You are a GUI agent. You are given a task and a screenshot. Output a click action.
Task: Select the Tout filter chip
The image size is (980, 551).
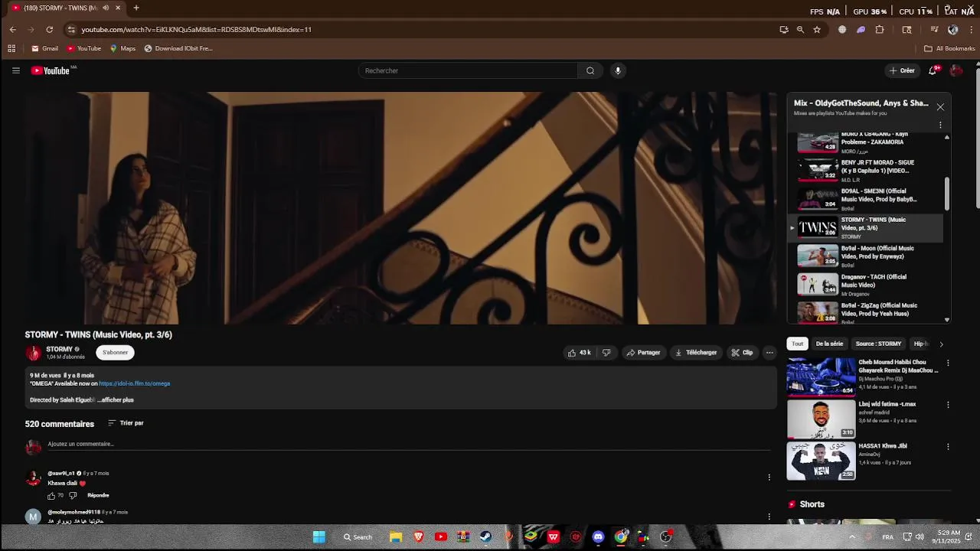[x=798, y=344]
